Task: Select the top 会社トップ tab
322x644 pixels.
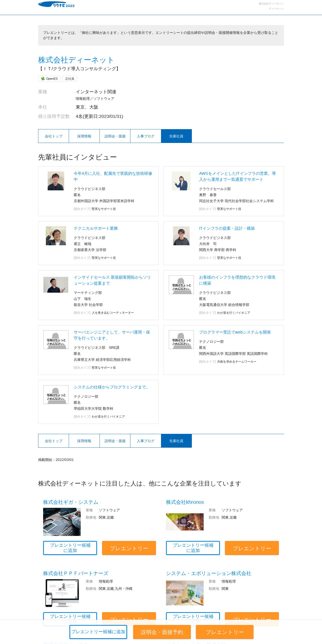Action: tap(53, 136)
